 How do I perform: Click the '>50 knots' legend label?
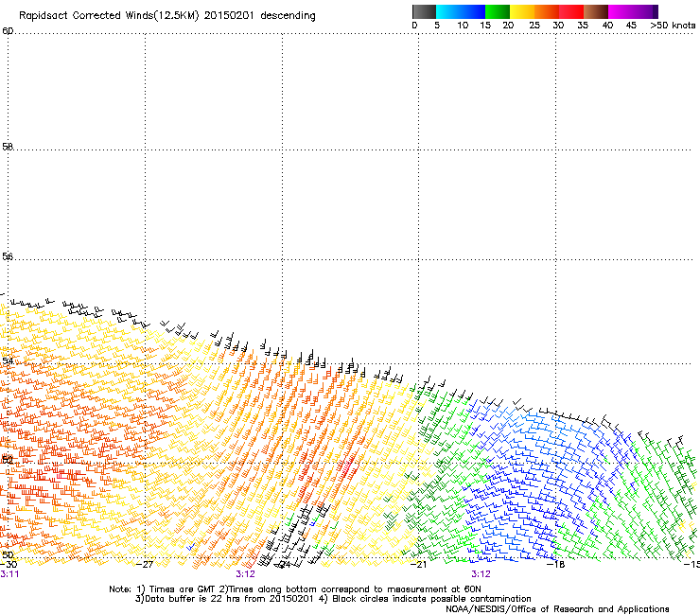pos(673,26)
